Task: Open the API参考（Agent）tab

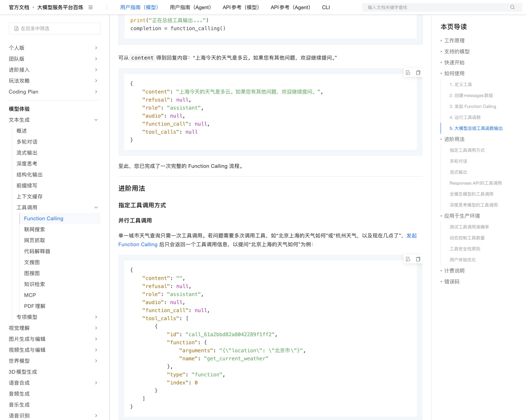Action: 290,7
